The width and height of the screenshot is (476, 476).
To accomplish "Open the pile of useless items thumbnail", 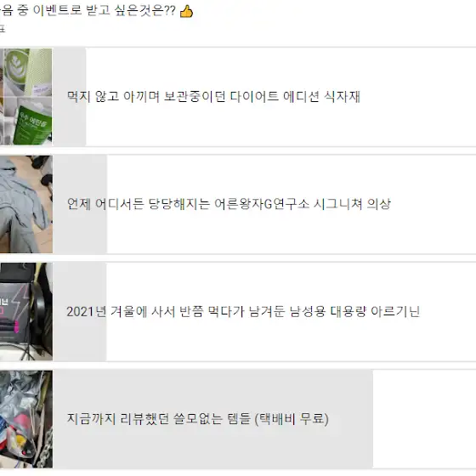I will pos(26,419).
